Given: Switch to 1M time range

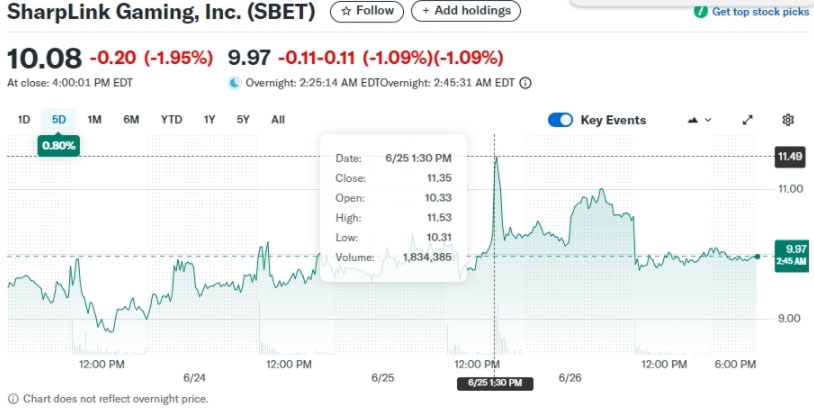Looking at the screenshot, I should coord(94,120).
